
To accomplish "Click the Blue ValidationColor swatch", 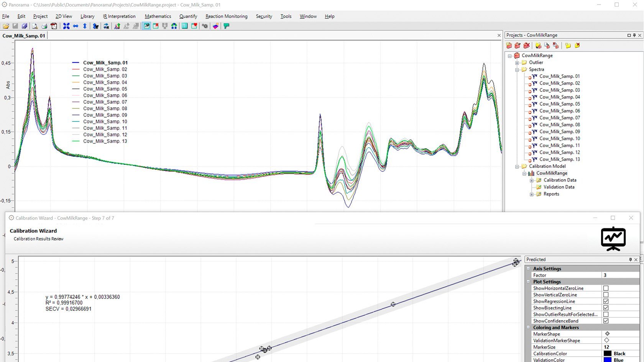I will [x=608, y=360].
